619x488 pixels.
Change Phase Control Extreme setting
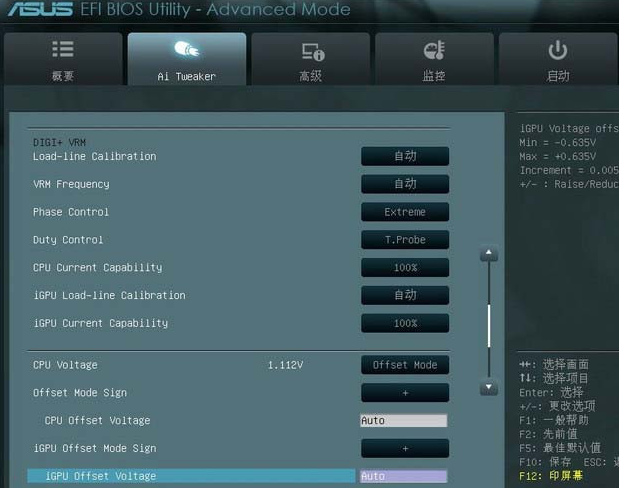point(405,212)
